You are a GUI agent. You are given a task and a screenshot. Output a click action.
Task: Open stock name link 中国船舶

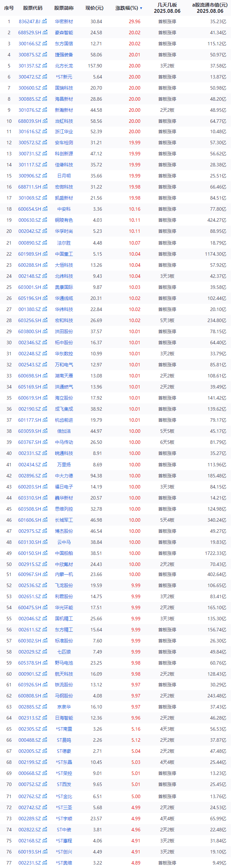point(64,553)
